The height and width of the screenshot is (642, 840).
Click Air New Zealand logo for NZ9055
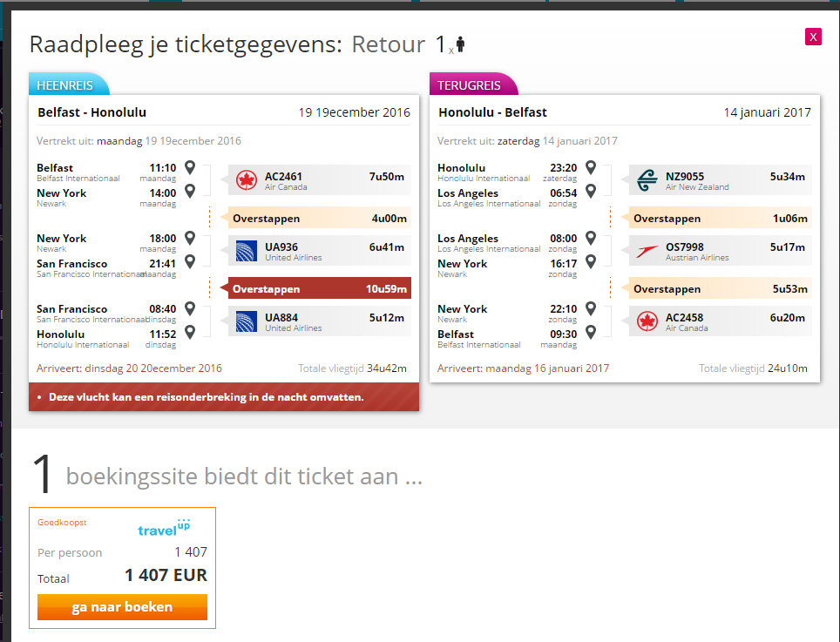tap(647, 180)
